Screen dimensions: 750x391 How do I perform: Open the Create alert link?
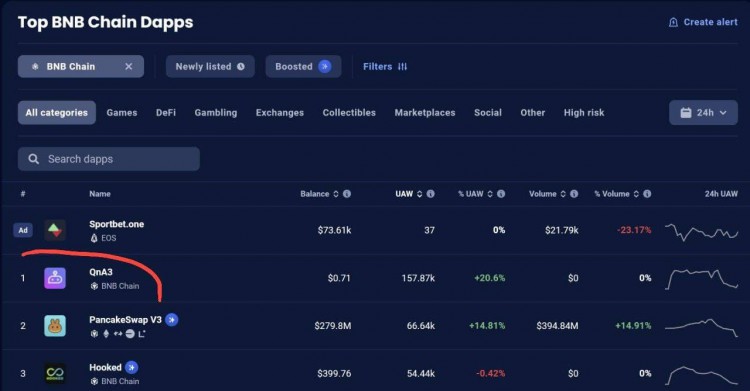(x=703, y=22)
